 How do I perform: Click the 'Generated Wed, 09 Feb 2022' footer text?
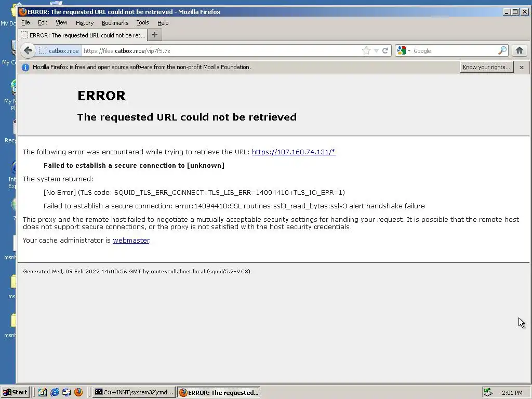[x=137, y=271]
